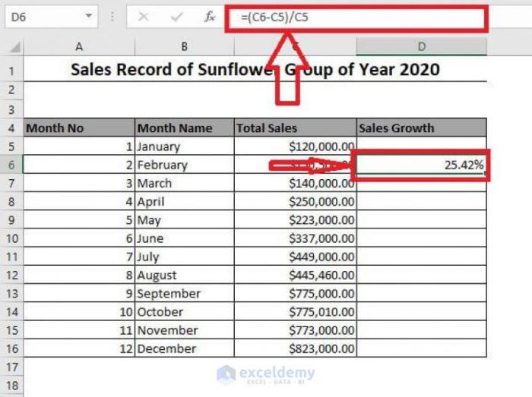Open the Name Box dropdown arrow

coord(89,16)
